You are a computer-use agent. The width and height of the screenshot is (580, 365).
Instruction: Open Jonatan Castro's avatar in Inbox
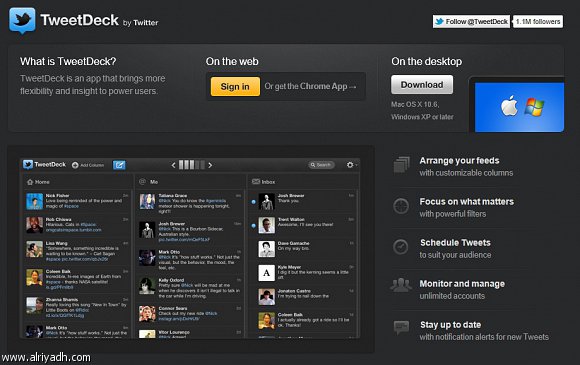[267, 297]
